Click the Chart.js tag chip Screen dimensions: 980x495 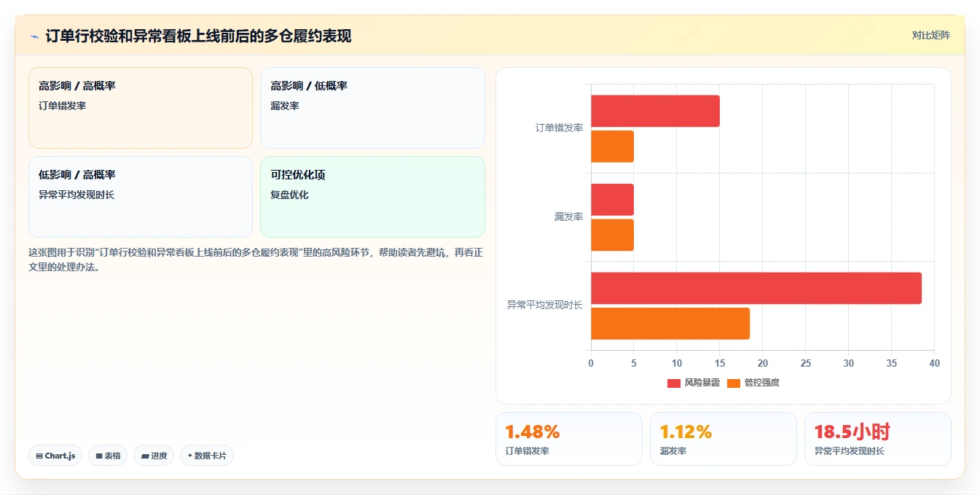55,456
